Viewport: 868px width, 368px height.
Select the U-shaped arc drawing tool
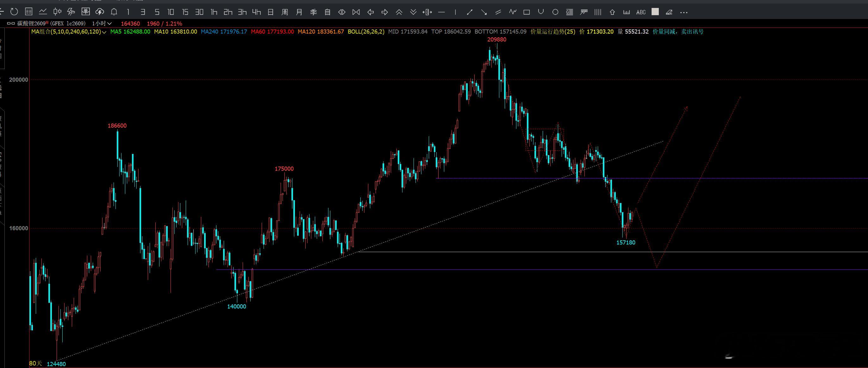pos(541,12)
